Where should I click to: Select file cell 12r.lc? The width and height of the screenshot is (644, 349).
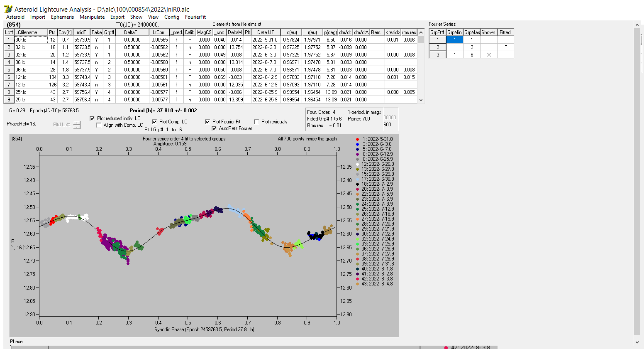tap(31, 77)
